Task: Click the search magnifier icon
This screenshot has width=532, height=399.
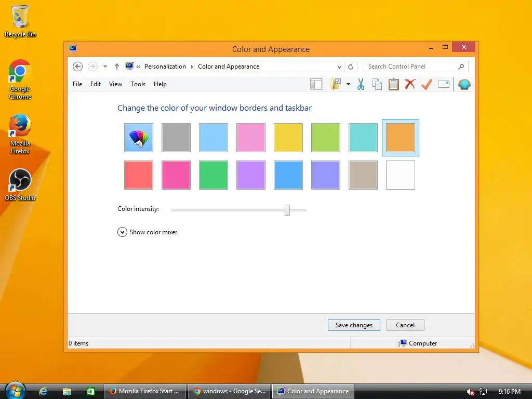Action: point(461,66)
